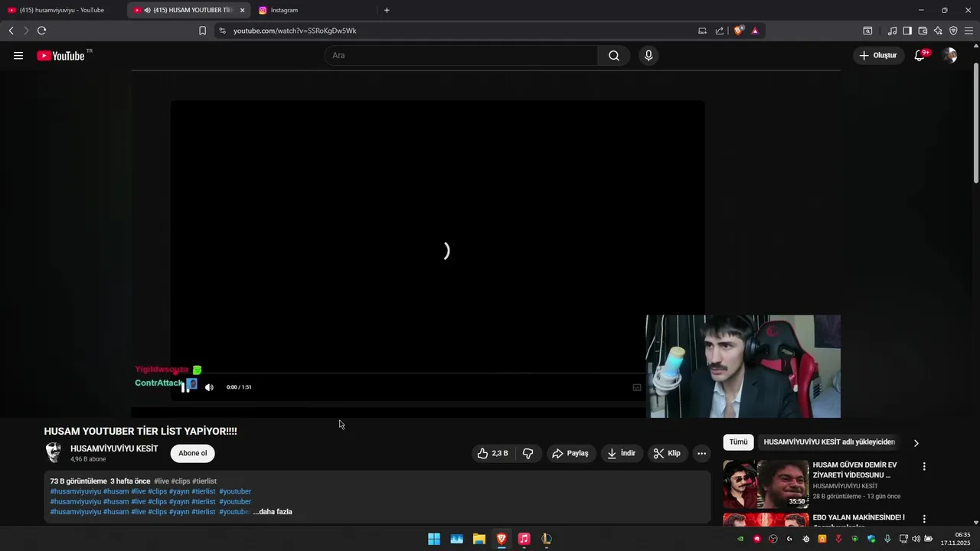Open the channel avatar beside the title
The height and width of the screenshot is (551, 980).
click(x=54, y=452)
